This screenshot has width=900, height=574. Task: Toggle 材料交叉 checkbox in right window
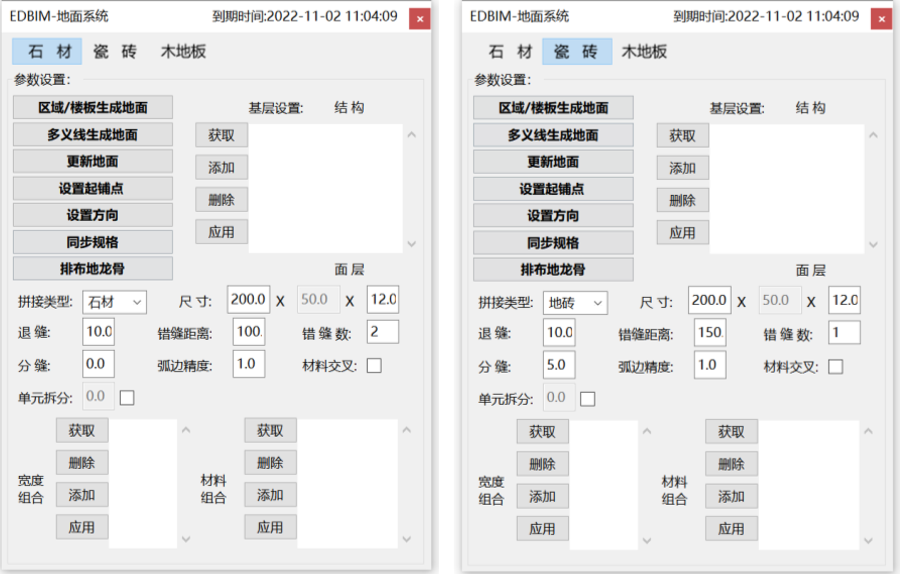point(836,366)
